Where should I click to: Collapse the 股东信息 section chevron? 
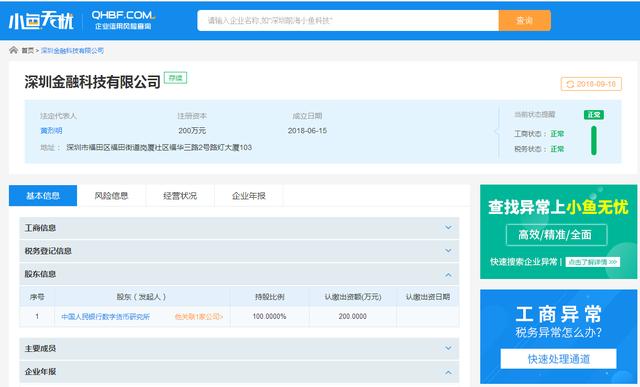pos(448,275)
